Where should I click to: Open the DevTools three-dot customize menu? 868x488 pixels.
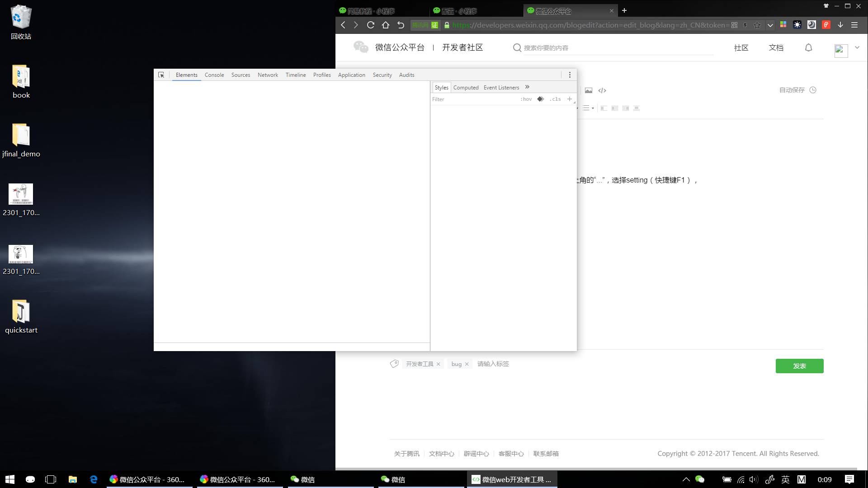[x=570, y=75]
